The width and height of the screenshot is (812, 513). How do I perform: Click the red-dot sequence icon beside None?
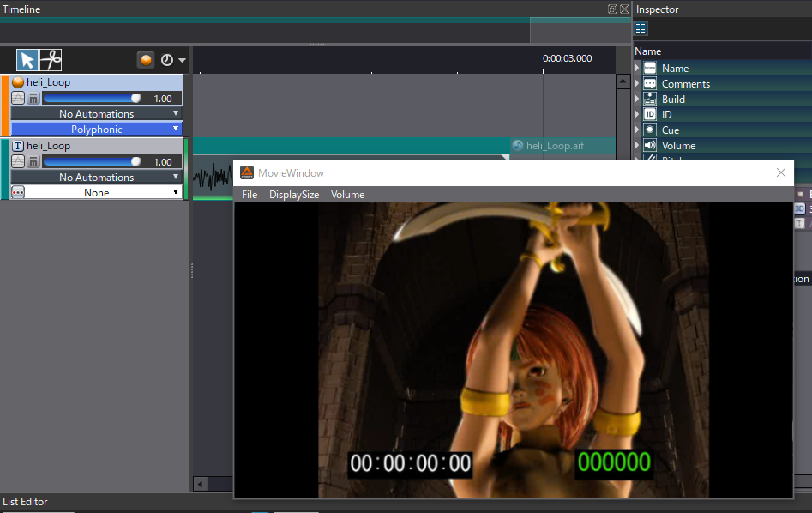click(18, 192)
